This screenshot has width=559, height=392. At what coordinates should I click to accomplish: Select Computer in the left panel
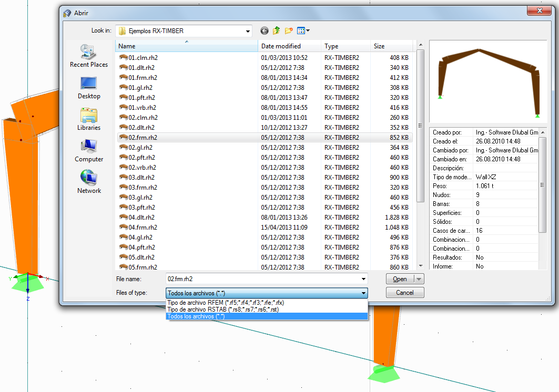pyautogui.click(x=88, y=148)
